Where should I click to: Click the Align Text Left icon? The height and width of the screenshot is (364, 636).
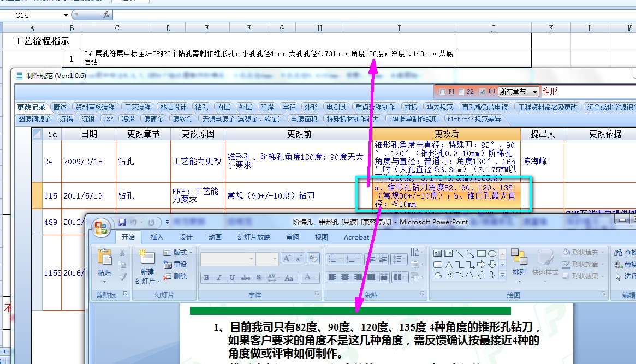[x=332, y=277]
